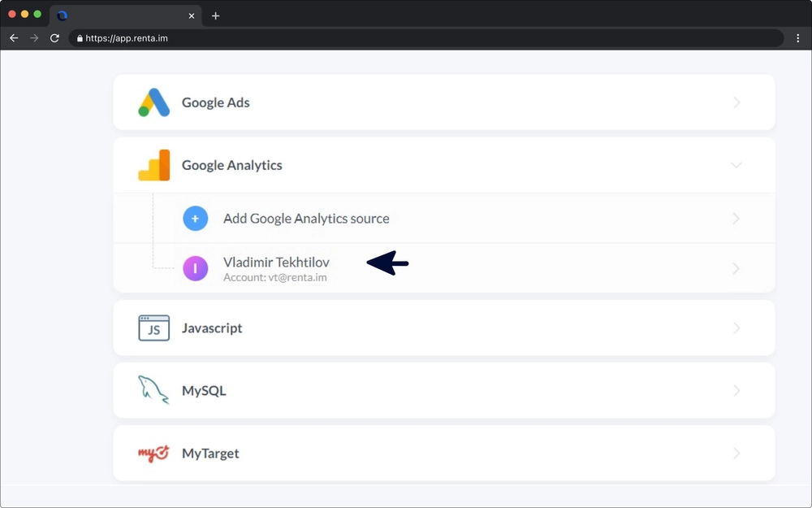Viewport: 812px width, 508px height.
Task: Click the yellow minimize window button
Action: 24,14
